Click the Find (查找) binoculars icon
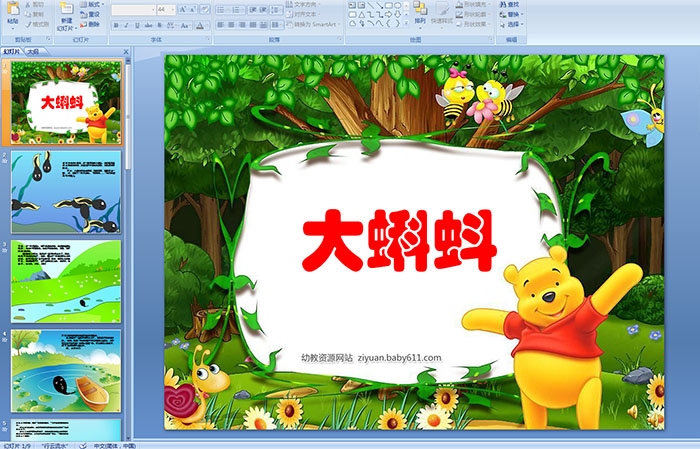Viewport: 700px width, 449px height. (x=514, y=4)
